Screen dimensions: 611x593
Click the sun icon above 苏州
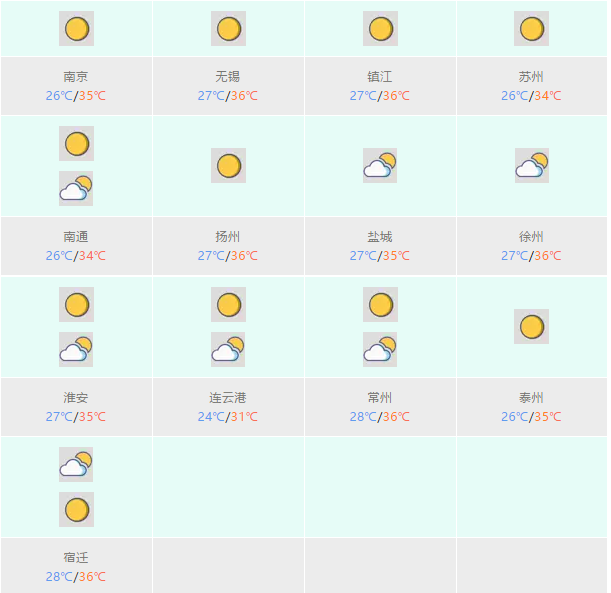click(532, 28)
